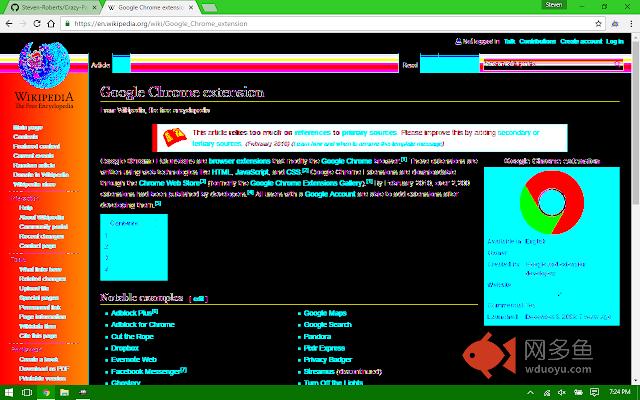Open Featured content in sidebar
640x400 pixels.
pos(36,146)
